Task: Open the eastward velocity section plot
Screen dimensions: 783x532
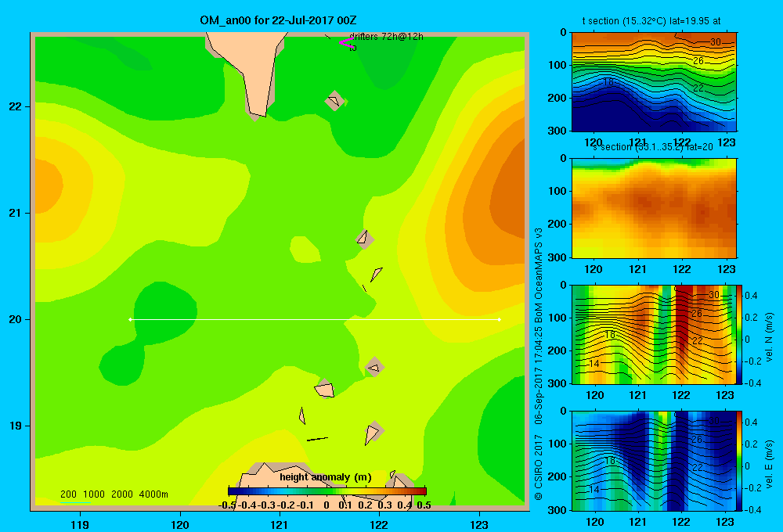Action: (x=654, y=461)
